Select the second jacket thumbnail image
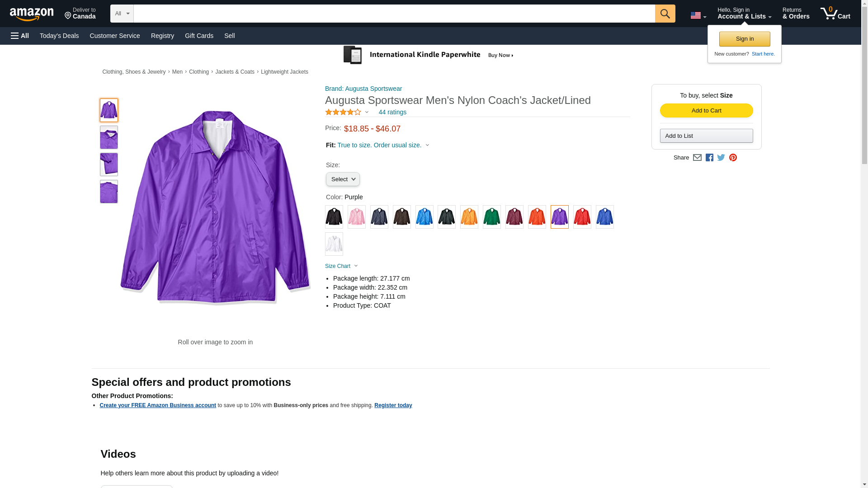Image resolution: width=868 pixels, height=488 pixels. tap(109, 137)
